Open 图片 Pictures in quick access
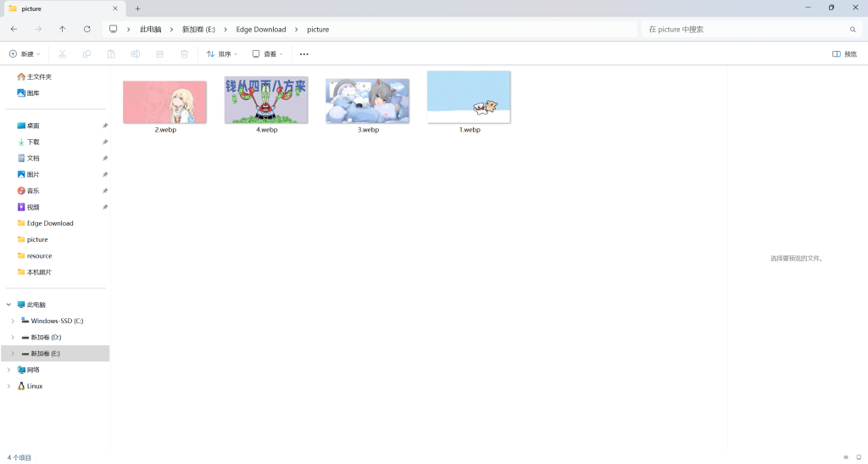This screenshot has height=464, width=868. tap(28, 175)
